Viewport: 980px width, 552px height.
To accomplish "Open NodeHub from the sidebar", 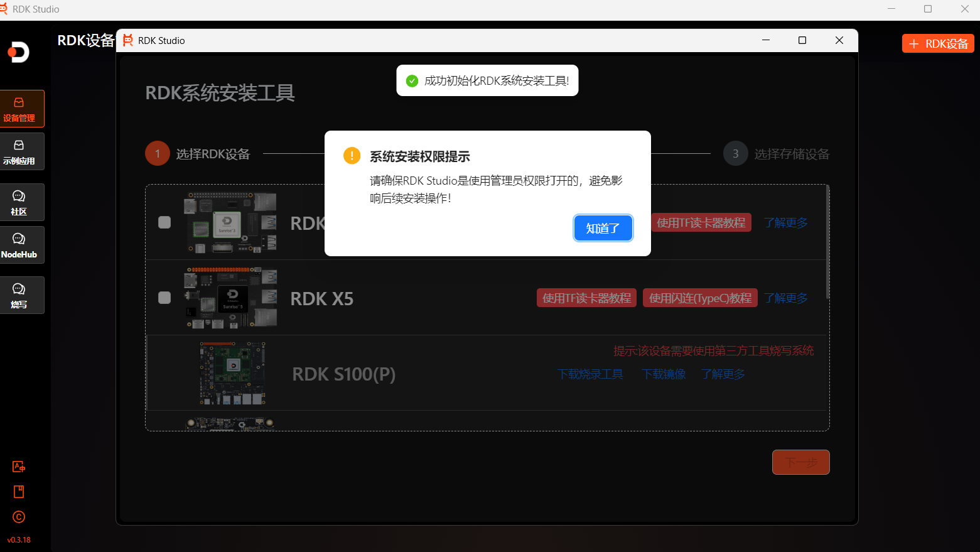I will pyautogui.click(x=21, y=245).
